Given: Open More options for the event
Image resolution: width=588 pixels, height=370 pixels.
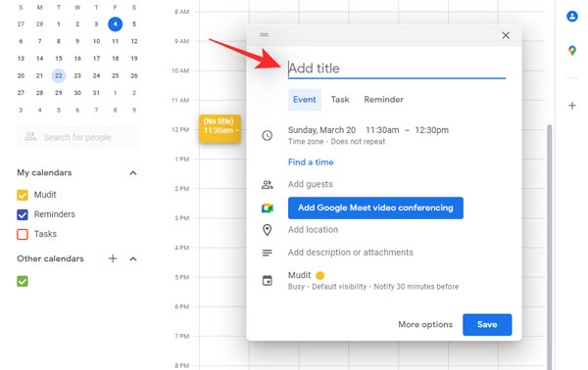Looking at the screenshot, I should [425, 325].
